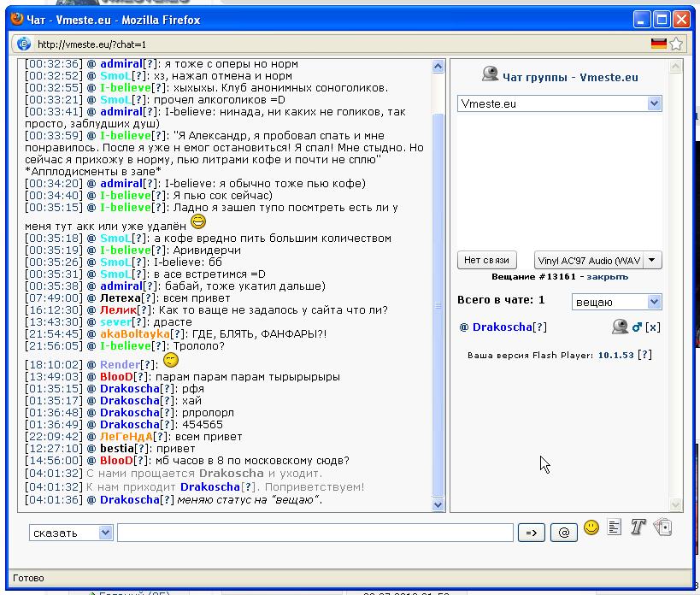Click the Flash Player version 10.1.53 link
Viewport: 700px width, 595px height.
point(615,355)
